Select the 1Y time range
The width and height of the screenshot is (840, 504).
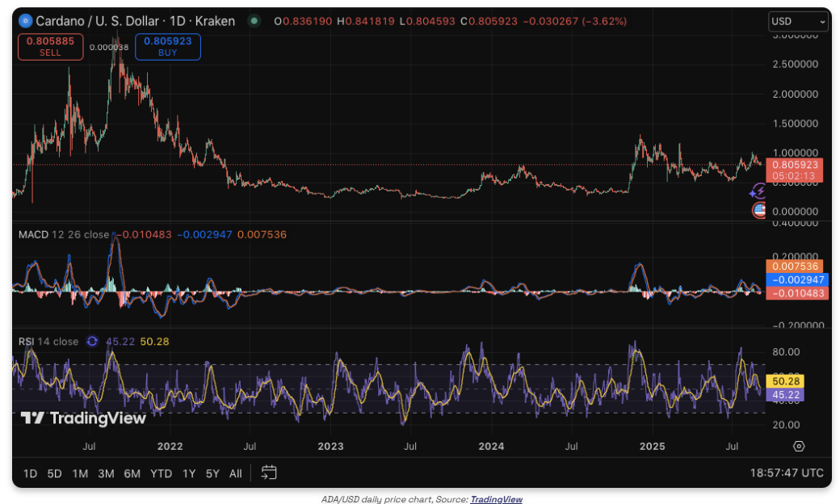point(188,473)
